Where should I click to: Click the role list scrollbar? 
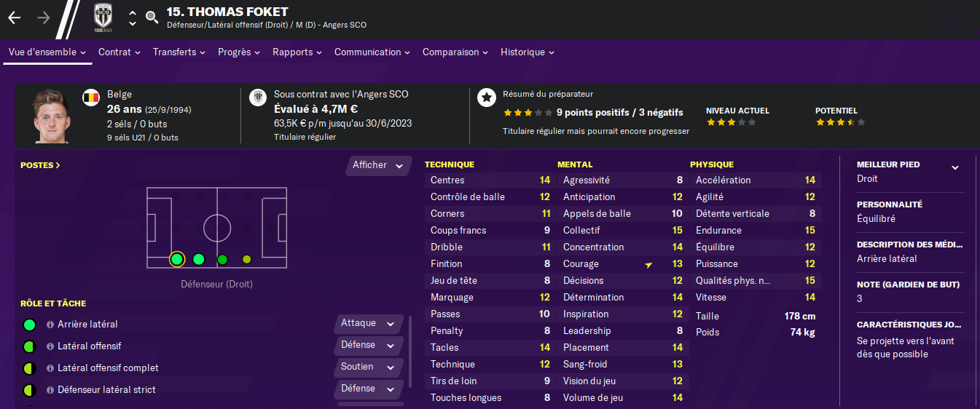point(409,349)
